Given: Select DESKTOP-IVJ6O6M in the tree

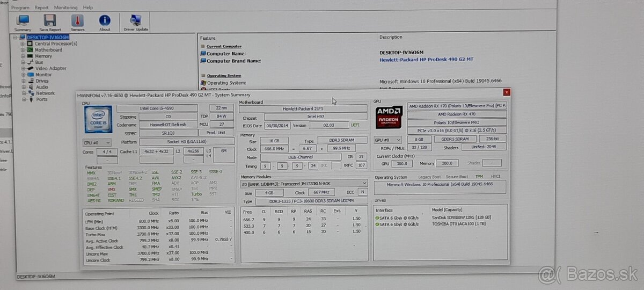Looking at the screenshot, I should point(48,38).
